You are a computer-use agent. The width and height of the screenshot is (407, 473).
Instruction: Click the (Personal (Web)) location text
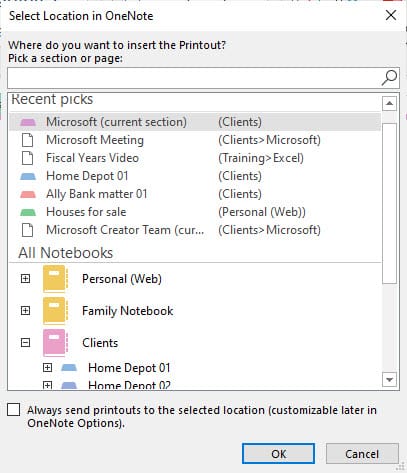click(262, 212)
